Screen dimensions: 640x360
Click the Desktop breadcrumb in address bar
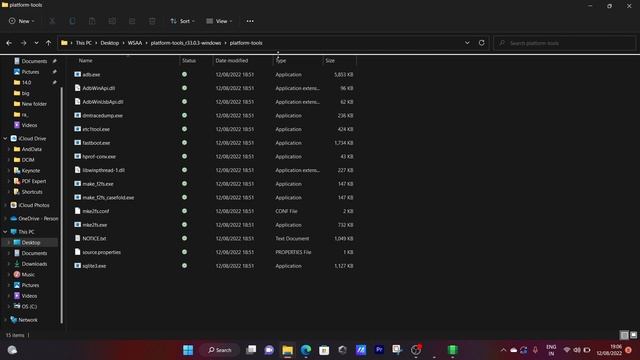click(x=110, y=43)
